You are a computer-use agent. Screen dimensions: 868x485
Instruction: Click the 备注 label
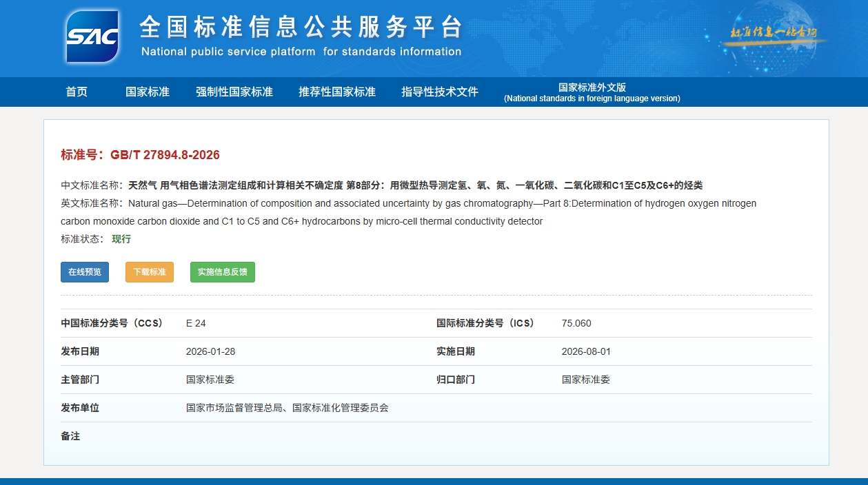[70, 436]
